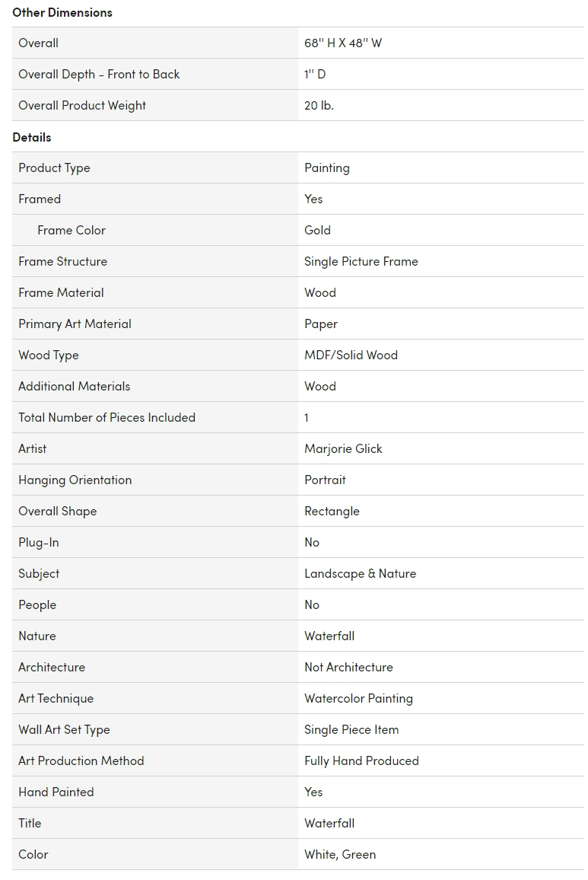Click the Gold frame color value

(317, 230)
